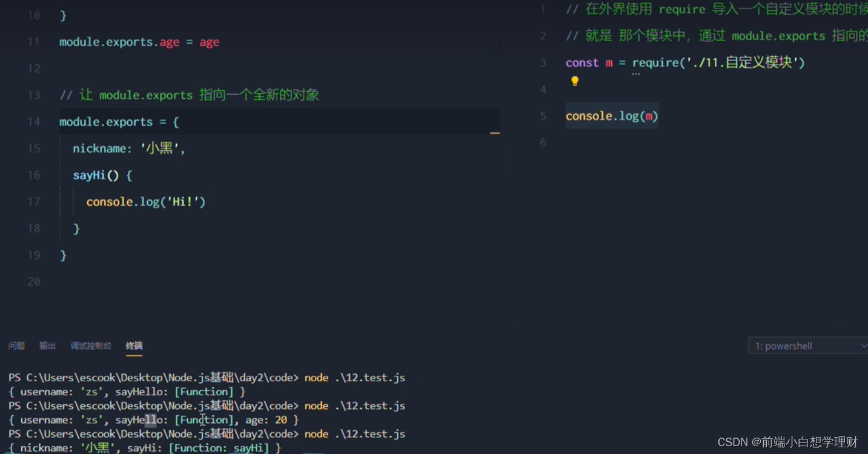Click the closing brace on line 19

coord(63,255)
